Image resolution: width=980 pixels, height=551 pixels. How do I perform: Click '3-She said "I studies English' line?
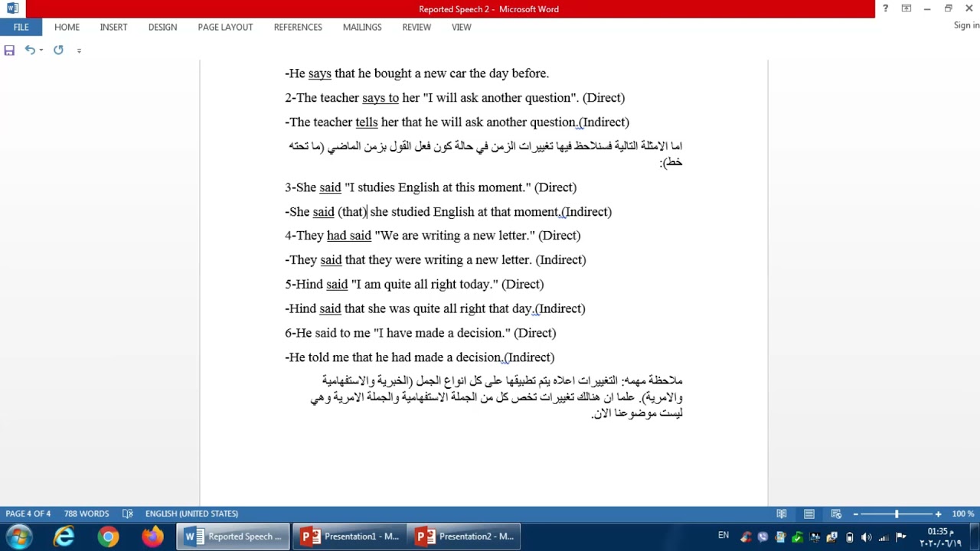click(x=430, y=187)
